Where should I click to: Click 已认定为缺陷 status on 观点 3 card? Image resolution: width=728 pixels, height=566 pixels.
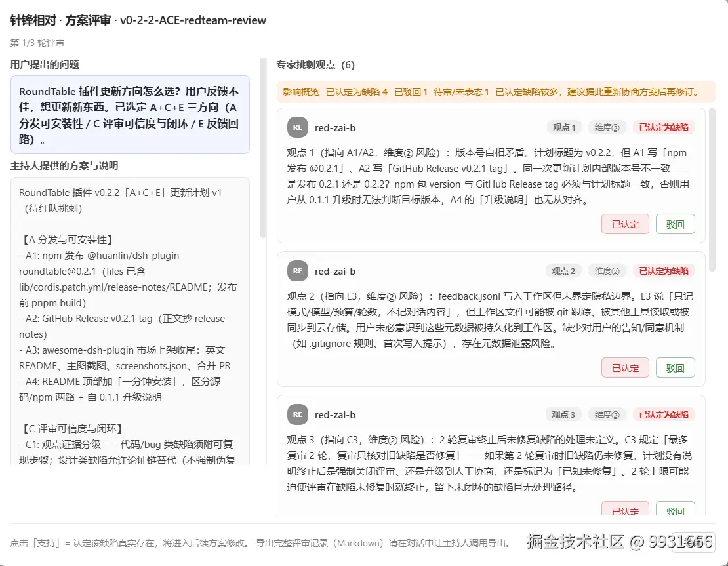pyautogui.click(x=664, y=414)
